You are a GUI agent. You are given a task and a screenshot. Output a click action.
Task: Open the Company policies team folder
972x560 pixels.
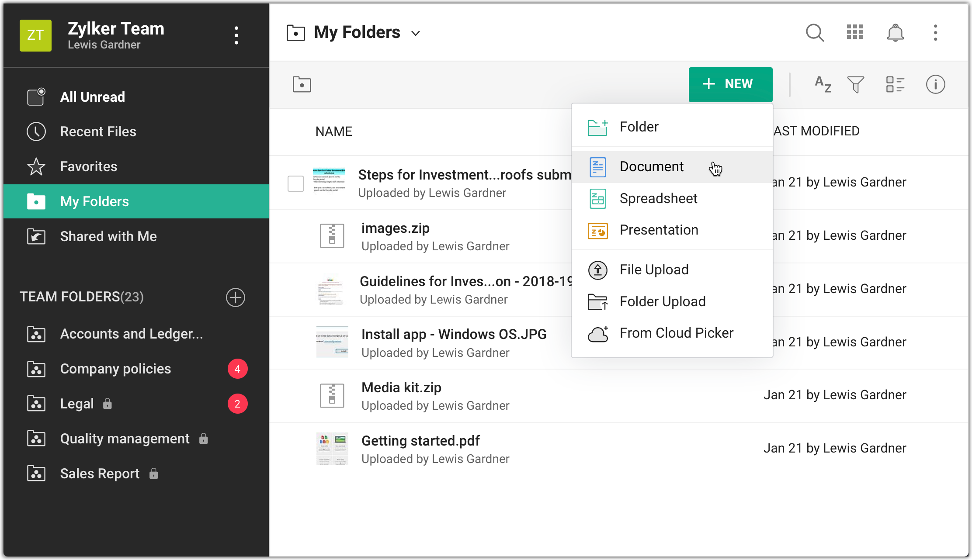pos(115,369)
